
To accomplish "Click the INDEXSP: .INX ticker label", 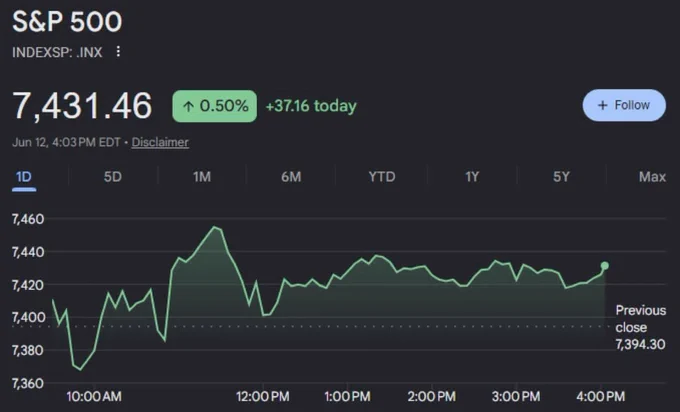I will 57,52.
